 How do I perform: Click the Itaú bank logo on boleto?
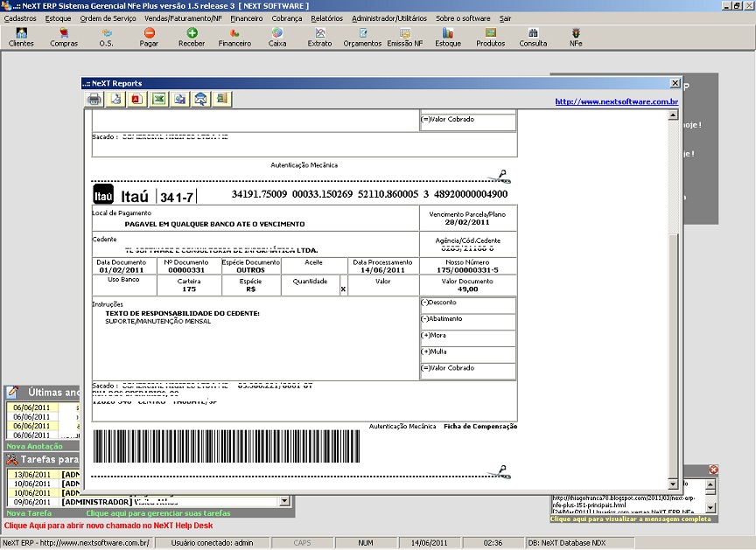[103, 195]
